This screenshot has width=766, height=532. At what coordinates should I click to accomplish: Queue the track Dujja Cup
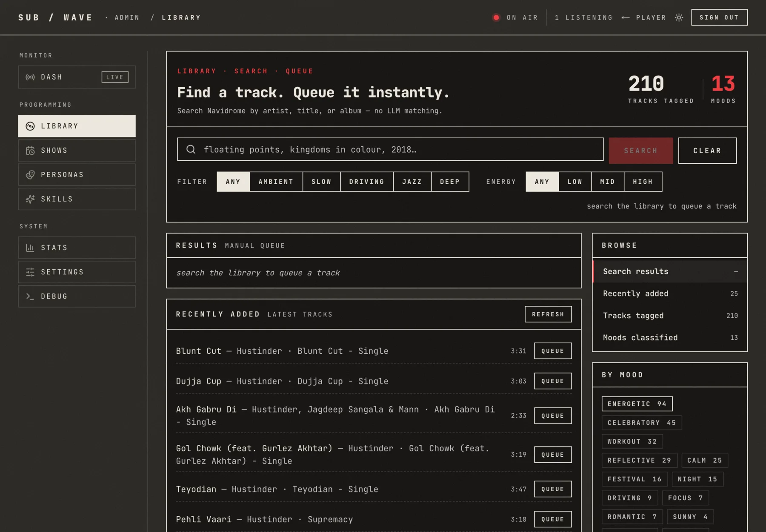pos(553,381)
